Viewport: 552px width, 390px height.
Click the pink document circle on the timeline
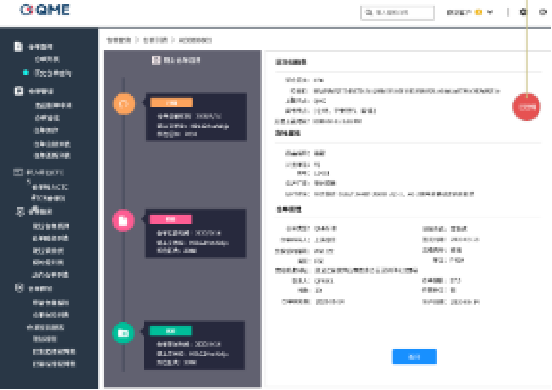tap(123, 220)
